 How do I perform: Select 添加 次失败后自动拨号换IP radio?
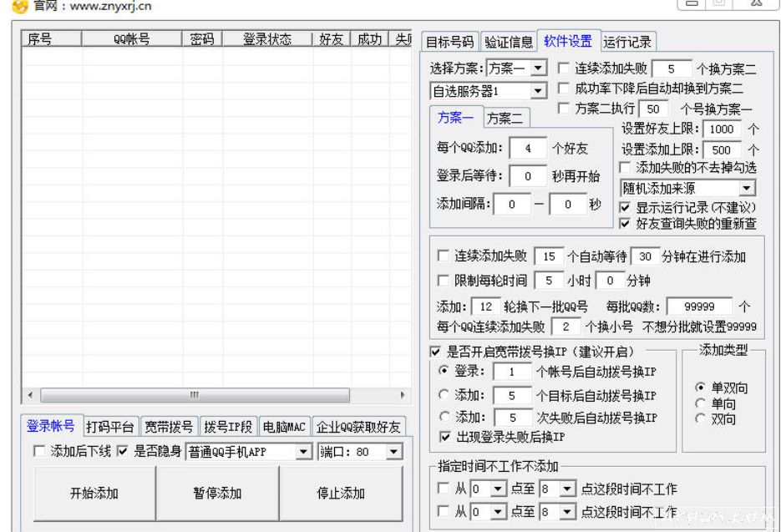[444, 416]
